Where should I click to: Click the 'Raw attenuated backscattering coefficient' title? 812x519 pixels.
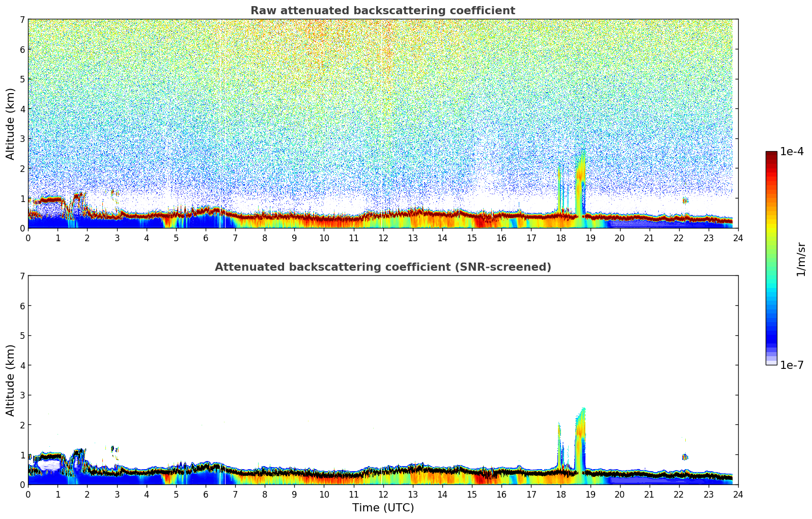tap(383, 11)
